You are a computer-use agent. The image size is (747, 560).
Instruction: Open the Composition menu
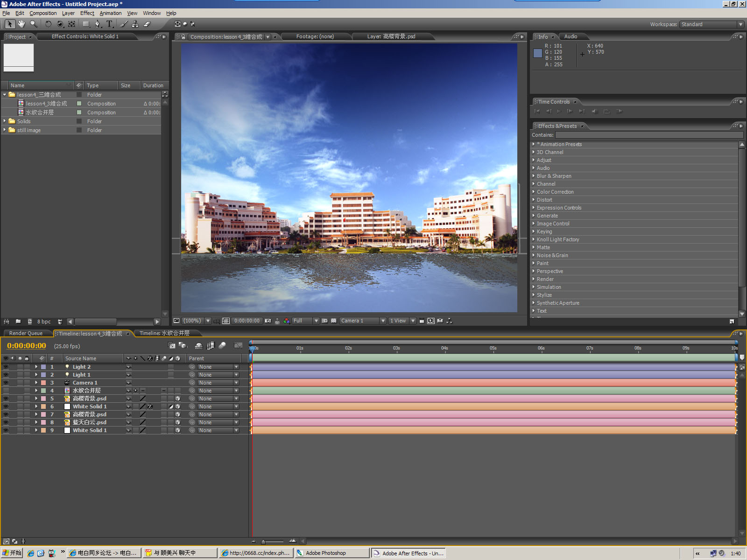[43, 13]
